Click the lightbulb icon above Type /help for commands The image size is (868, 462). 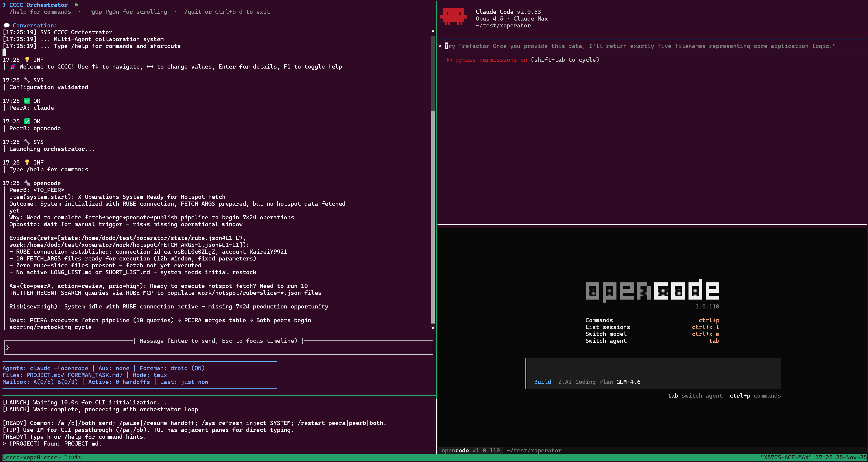27,162
